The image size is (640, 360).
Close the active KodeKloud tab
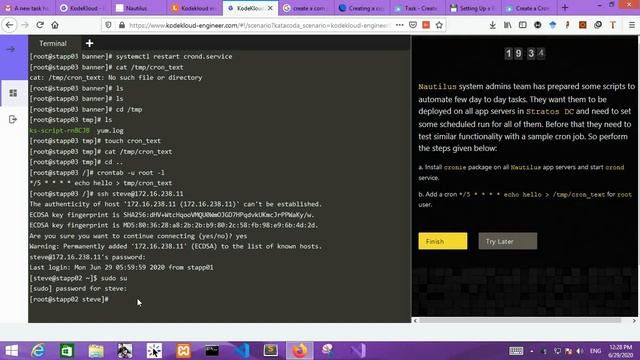[x=270, y=8]
